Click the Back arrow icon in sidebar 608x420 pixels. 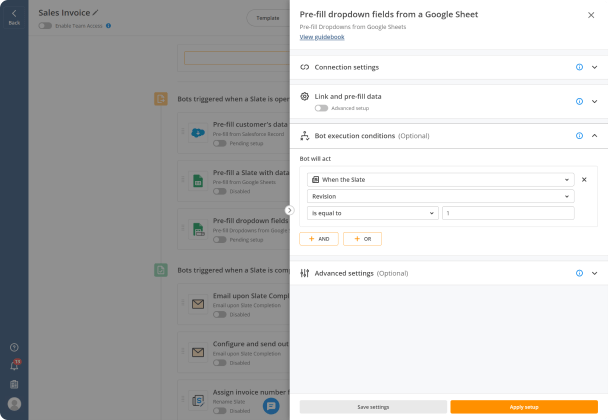(14, 14)
